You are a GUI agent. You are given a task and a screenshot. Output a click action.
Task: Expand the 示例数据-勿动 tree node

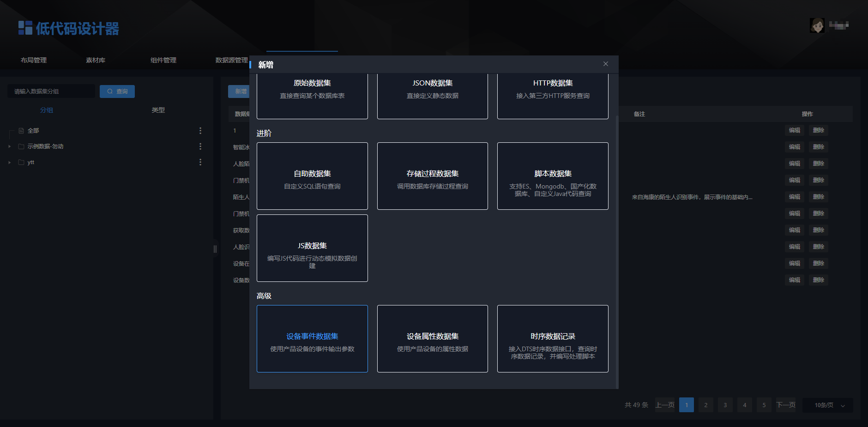(10, 146)
